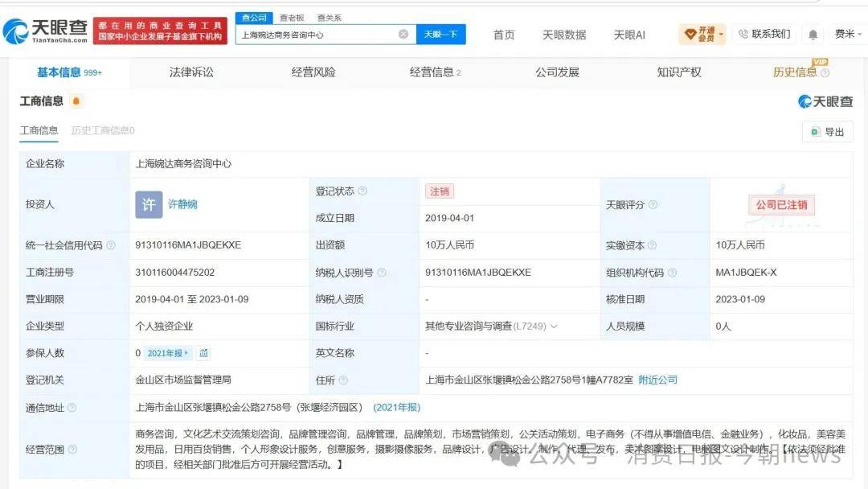Click the orange badge beside 工商信息 heading
Image resolution: width=868 pixels, height=489 pixels.
[76, 101]
